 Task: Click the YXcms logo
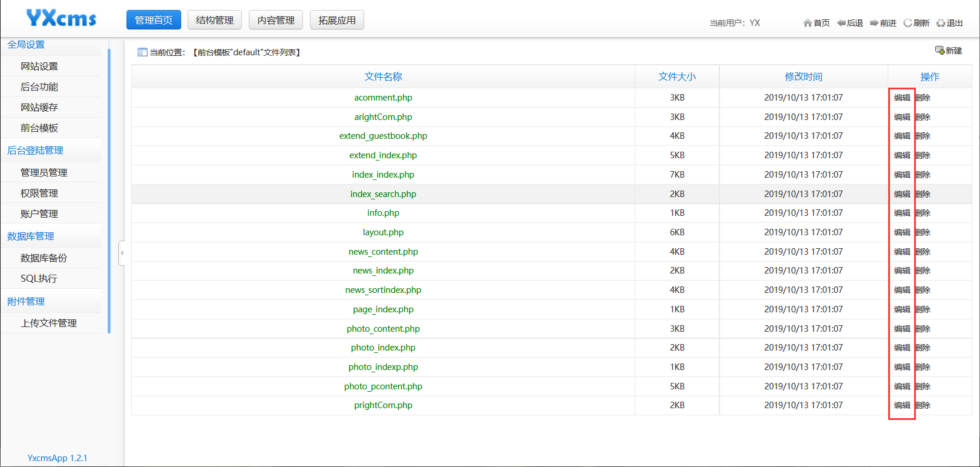(61, 19)
